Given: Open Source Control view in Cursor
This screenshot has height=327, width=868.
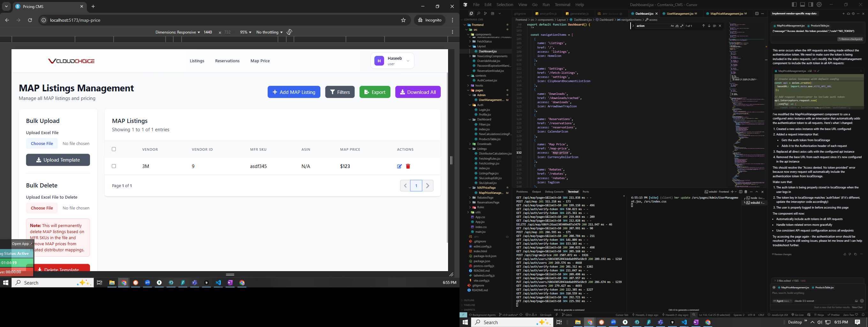Looking at the screenshot, I should click(486, 13).
